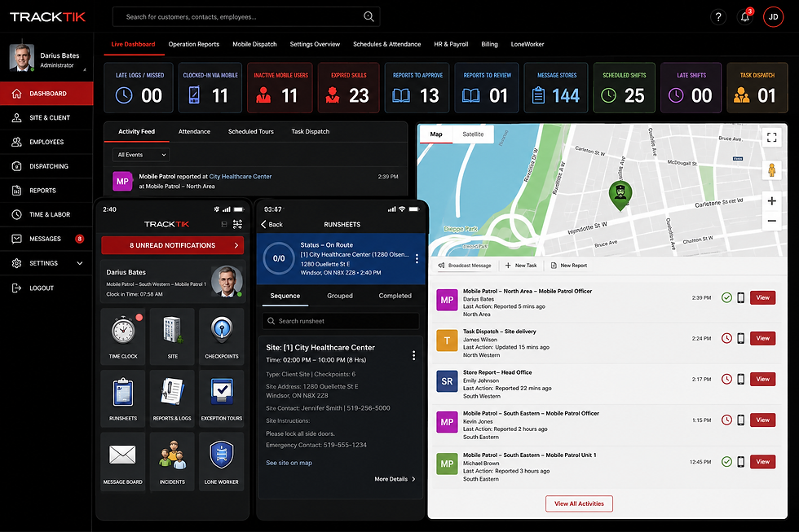Open three-dot menu on On Route status
This screenshot has height=532, width=799.
(x=417, y=258)
